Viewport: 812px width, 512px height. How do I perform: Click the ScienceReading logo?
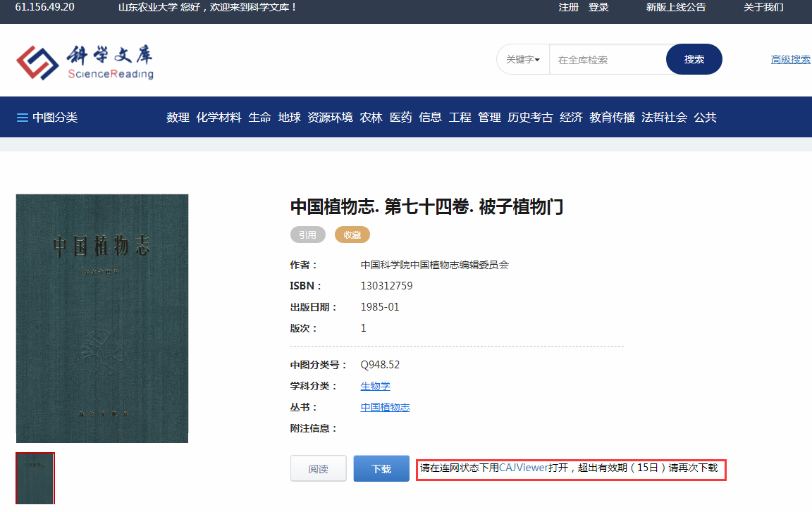tap(85, 62)
